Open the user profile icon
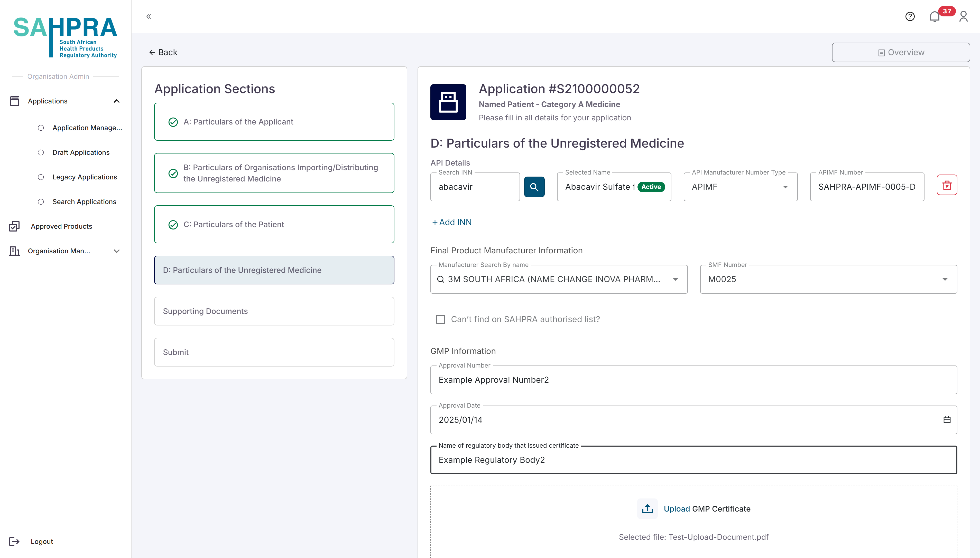 (963, 16)
